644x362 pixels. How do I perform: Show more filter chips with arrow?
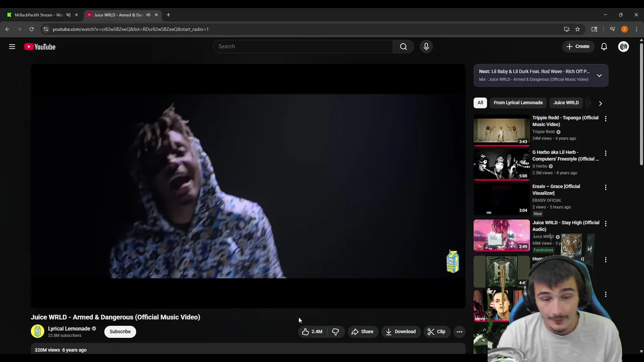600,103
